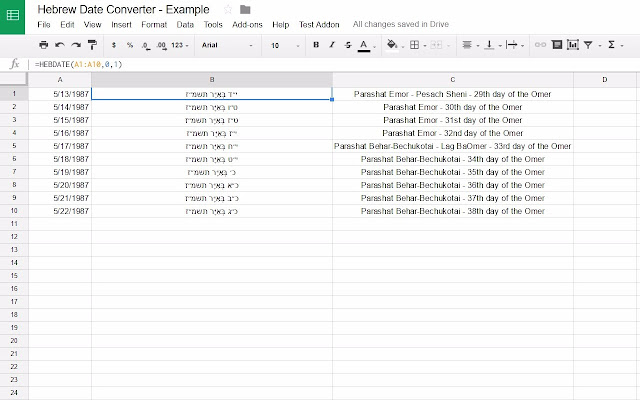Open the Tools menu
The width and height of the screenshot is (640, 400).
tap(213, 24)
